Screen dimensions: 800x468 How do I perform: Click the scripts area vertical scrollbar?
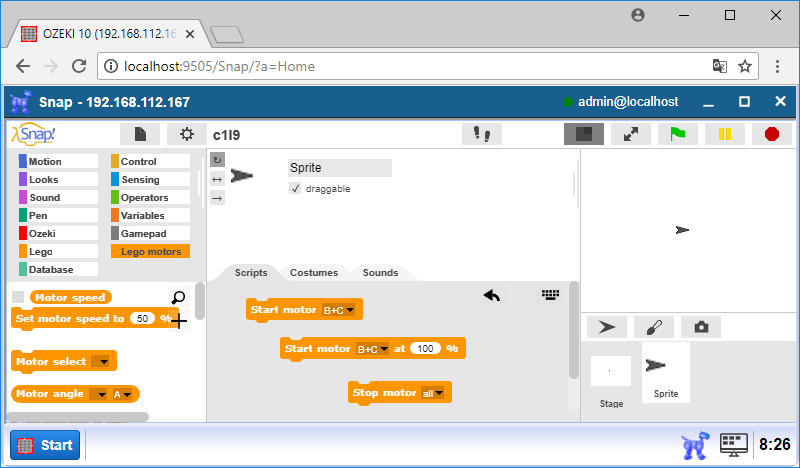(574, 330)
